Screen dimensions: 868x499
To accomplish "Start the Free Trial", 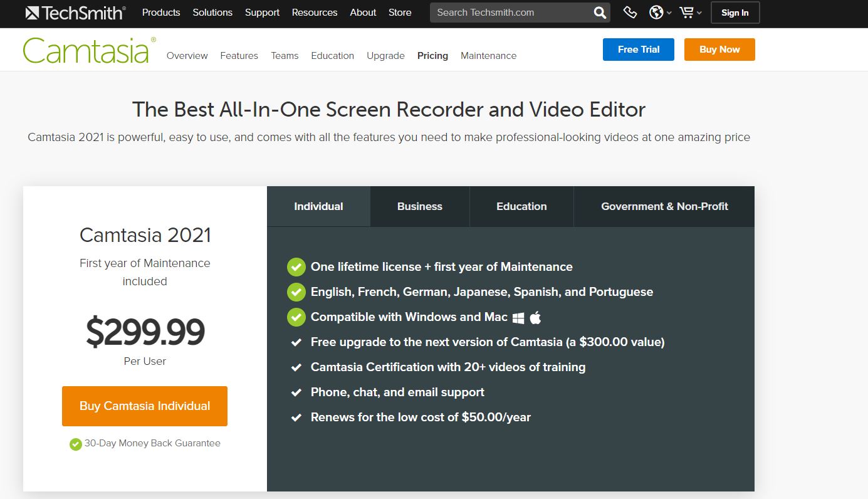I will click(x=639, y=50).
